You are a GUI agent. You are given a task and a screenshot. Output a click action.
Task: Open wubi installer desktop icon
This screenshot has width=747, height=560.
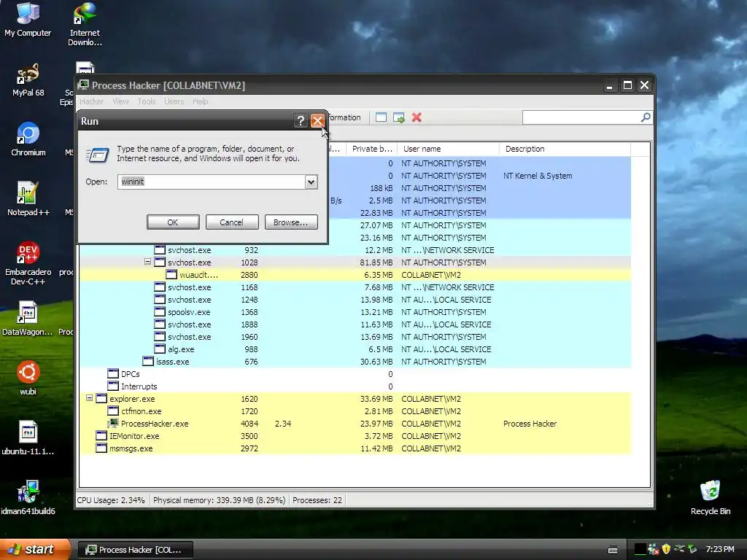[x=28, y=378]
